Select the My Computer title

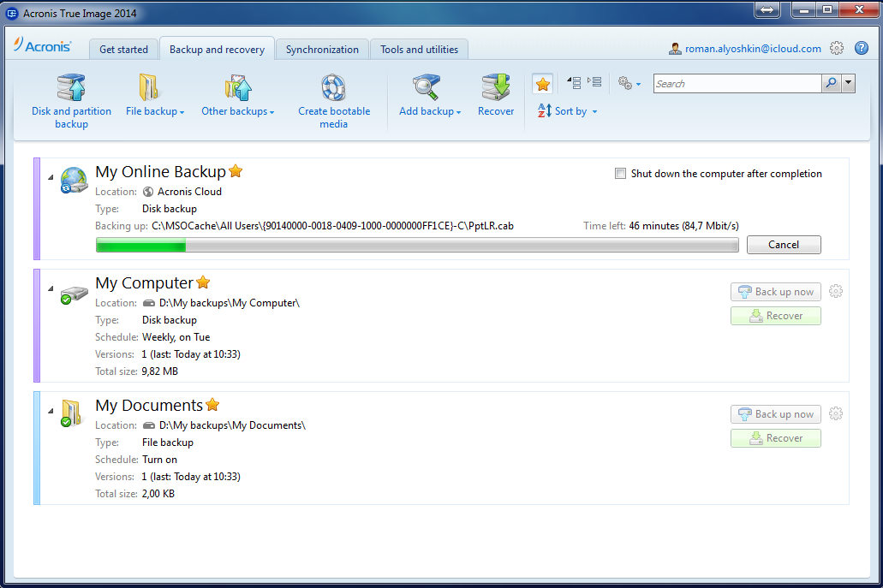click(144, 282)
